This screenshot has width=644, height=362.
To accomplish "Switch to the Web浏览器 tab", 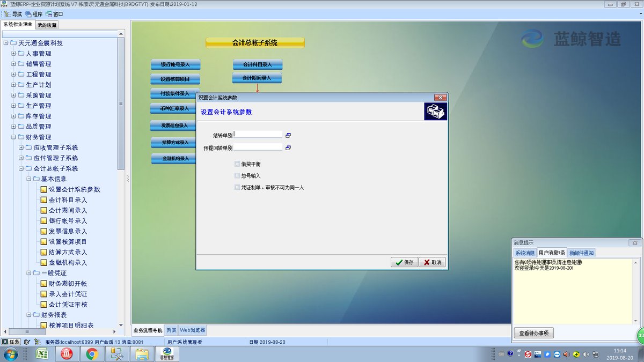I will point(192,330).
